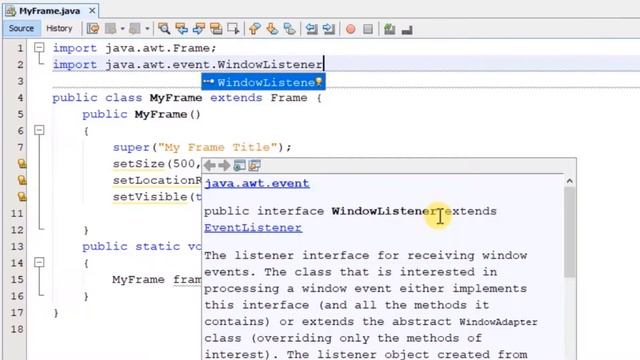Click line number 3 in the gutter

tap(20, 81)
